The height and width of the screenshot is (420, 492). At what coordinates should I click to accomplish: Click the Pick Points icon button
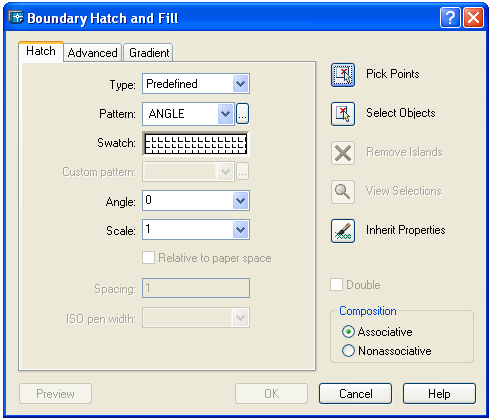click(x=343, y=75)
